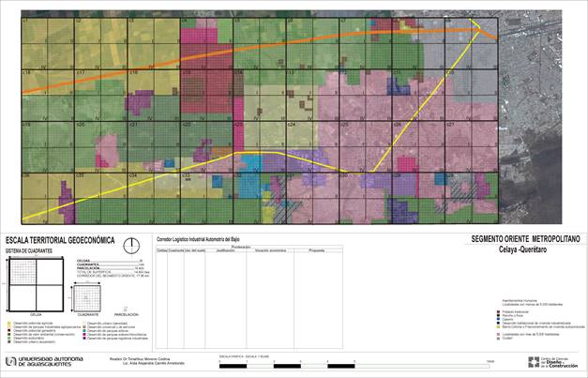
Task: Click the SEGMENTO ORIENTE METROPOLITANO title
Action: (x=525, y=240)
